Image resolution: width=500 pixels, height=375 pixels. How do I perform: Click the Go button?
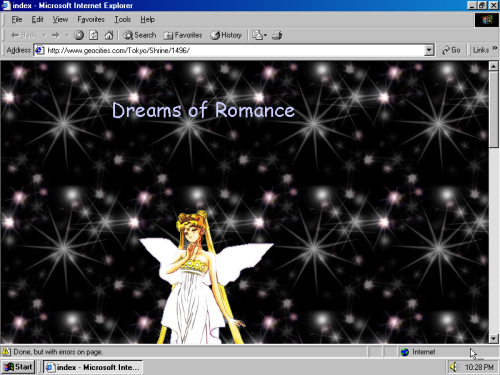pyautogui.click(x=451, y=50)
